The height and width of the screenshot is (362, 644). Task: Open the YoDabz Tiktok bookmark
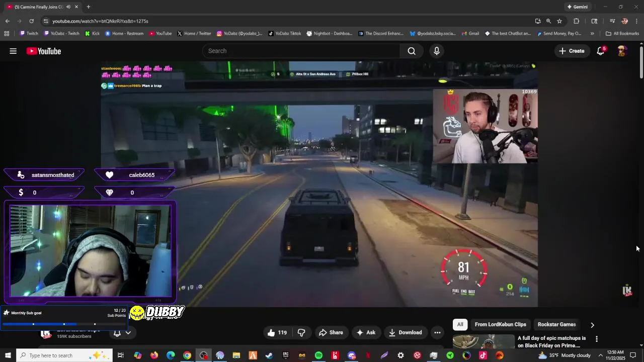click(x=284, y=34)
